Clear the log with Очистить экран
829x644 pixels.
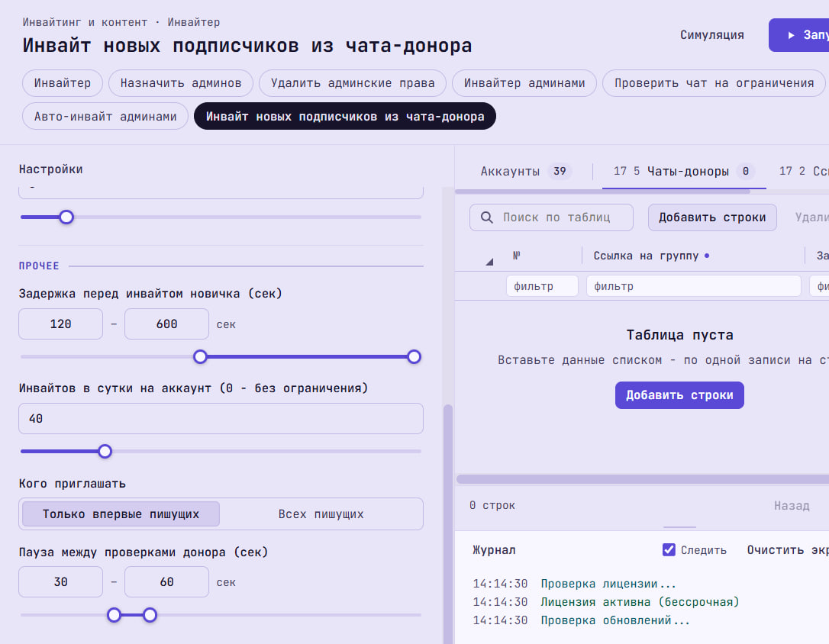788,550
